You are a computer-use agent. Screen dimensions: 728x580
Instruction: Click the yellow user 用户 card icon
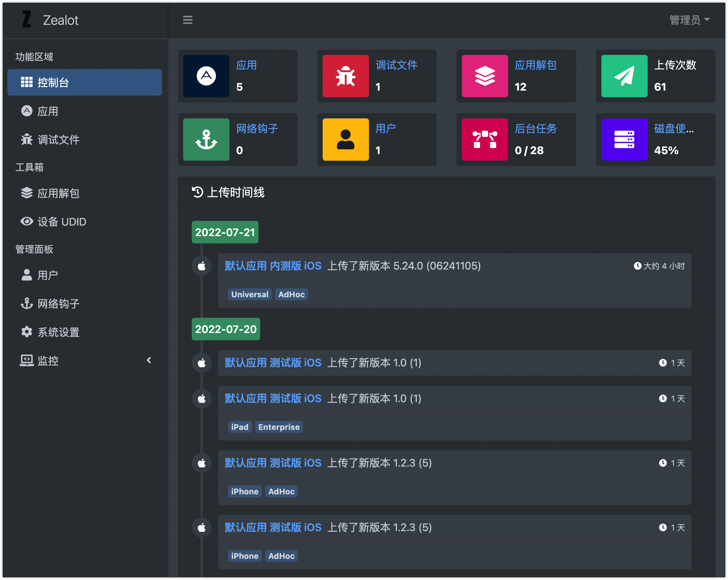pos(346,140)
